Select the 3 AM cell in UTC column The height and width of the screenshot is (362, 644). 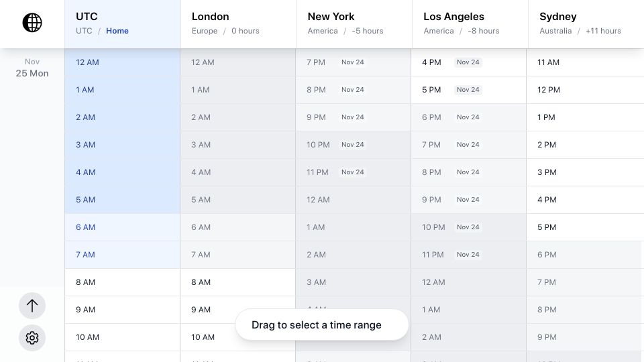(x=122, y=145)
